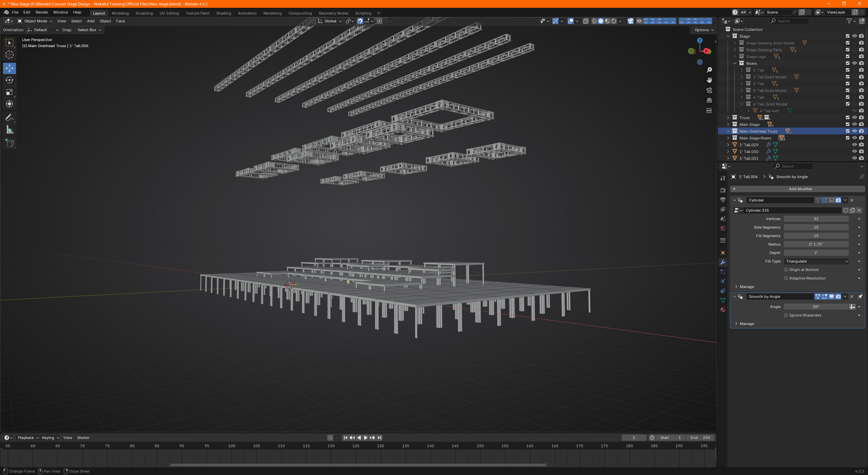Jump to the end of the timeline
The width and height of the screenshot is (868, 475).
click(x=379, y=437)
